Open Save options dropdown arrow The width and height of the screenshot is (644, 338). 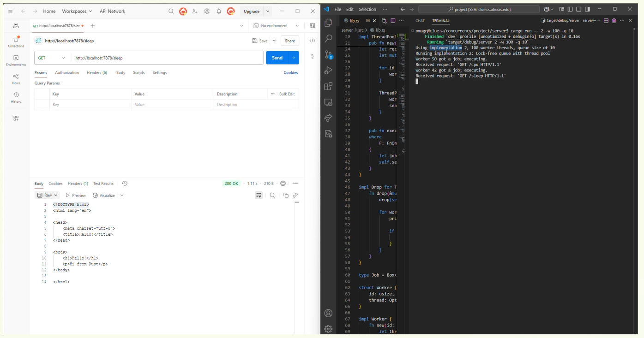point(274,41)
